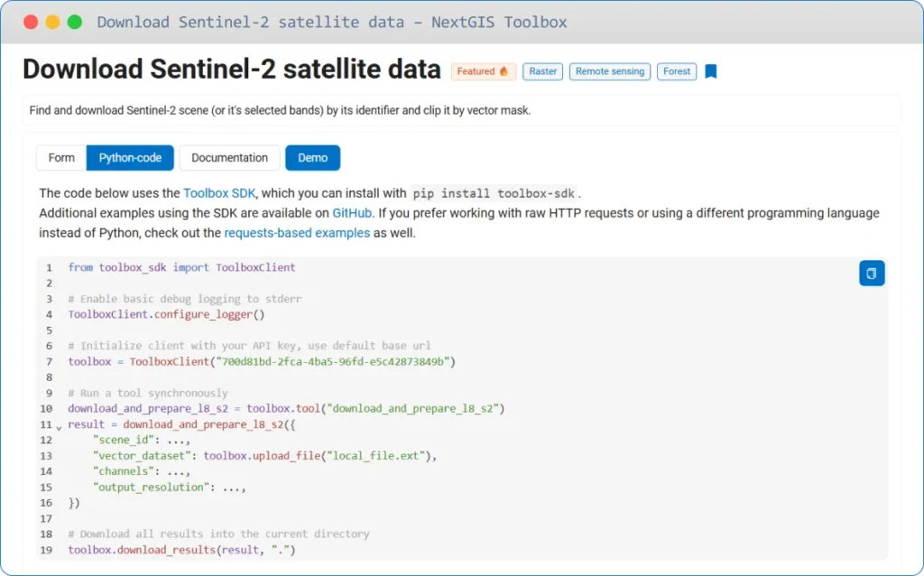Select the Forest category tag
Viewport: 924px width, 576px height.
pos(677,70)
